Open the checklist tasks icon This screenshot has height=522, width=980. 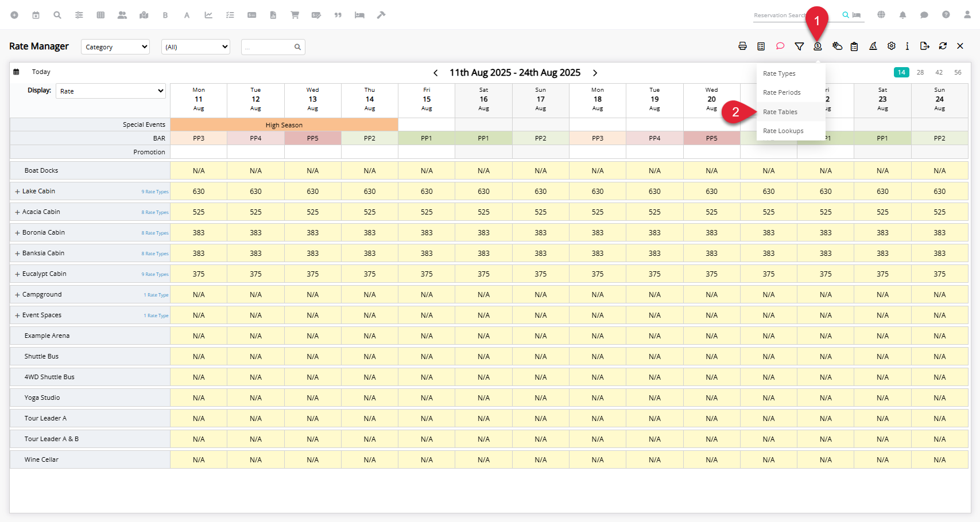point(230,15)
